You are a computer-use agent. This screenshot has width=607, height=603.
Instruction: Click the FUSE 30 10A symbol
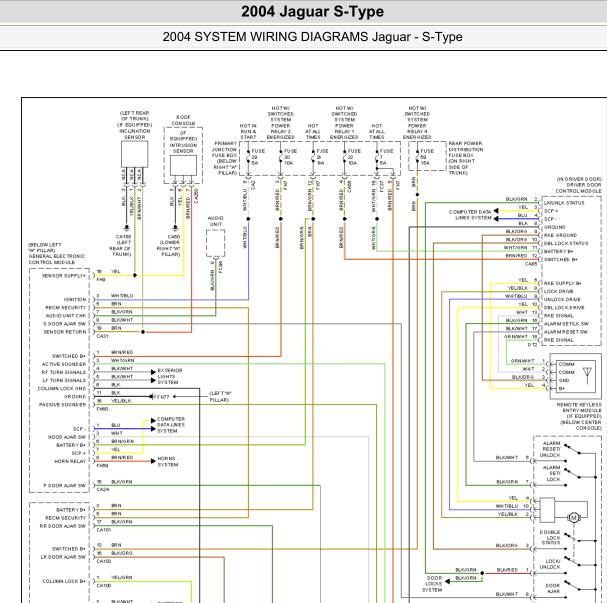tap(289, 157)
